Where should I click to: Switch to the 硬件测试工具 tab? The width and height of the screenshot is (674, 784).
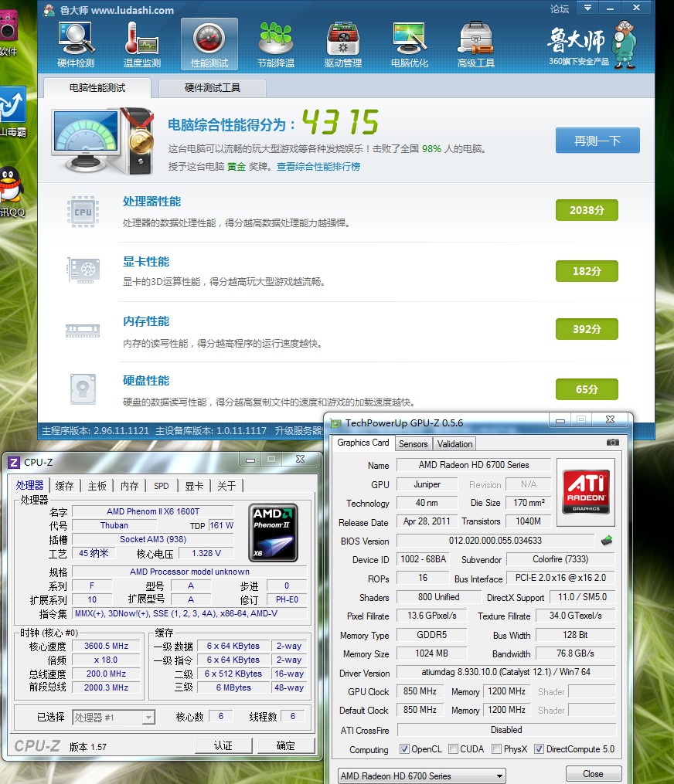pyautogui.click(x=212, y=89)
